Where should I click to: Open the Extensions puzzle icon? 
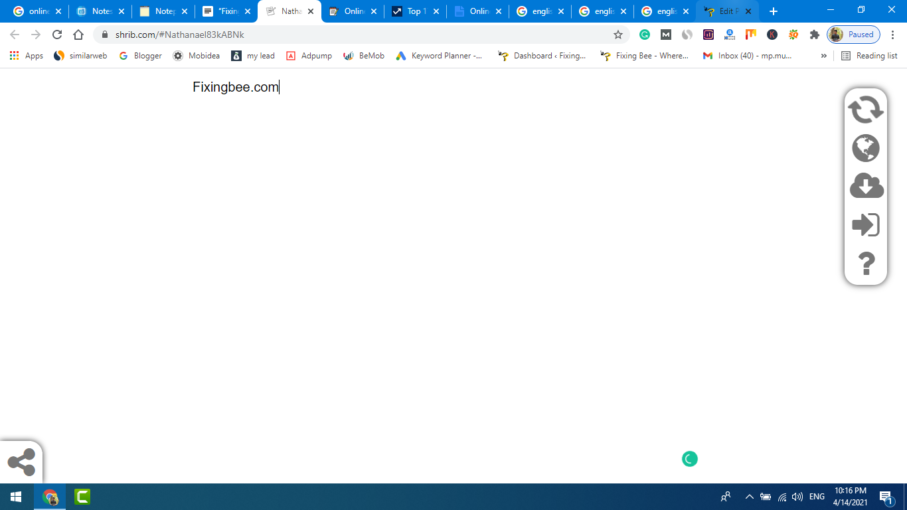[x=814, y=35]
